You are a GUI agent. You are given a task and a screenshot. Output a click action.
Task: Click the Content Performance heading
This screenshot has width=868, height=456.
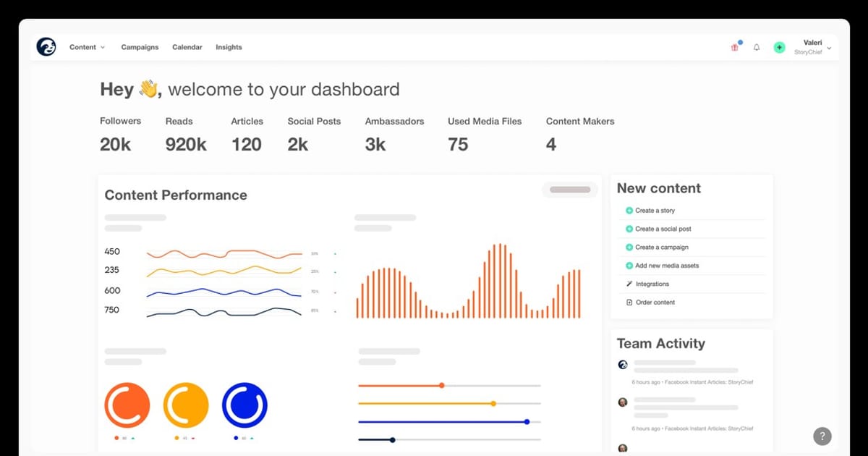176,195
